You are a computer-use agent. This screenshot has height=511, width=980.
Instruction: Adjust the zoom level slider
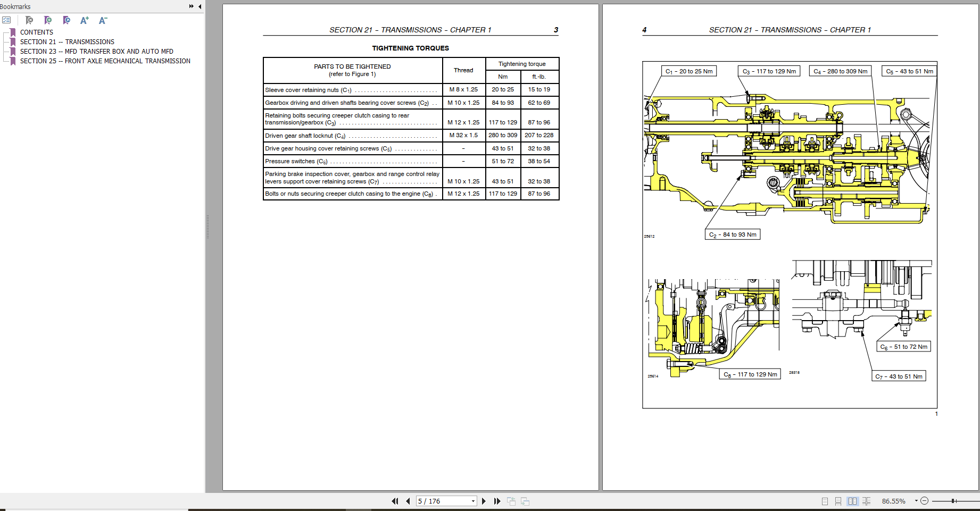tap(952, 501)
